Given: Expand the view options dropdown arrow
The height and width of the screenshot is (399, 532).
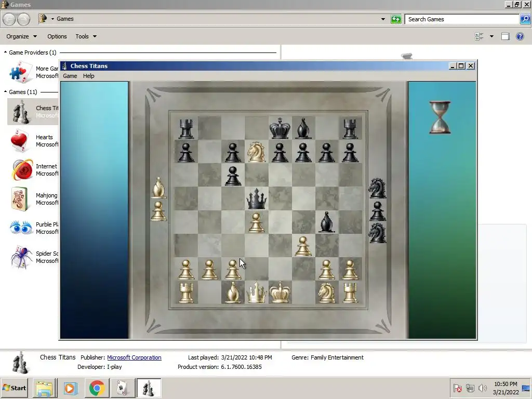Looking at the screenshot, I should [491, 36].
